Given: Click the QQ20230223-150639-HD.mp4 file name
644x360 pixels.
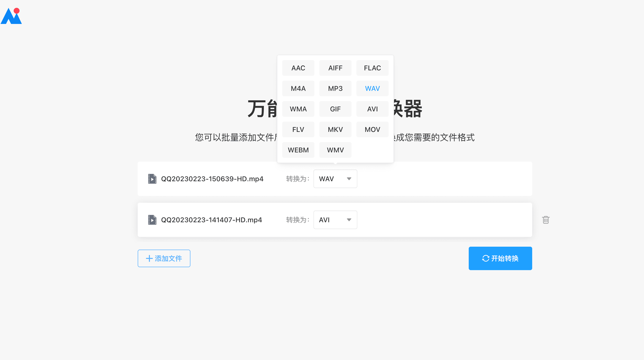Looking at the screenshot, I should [212, 179].
